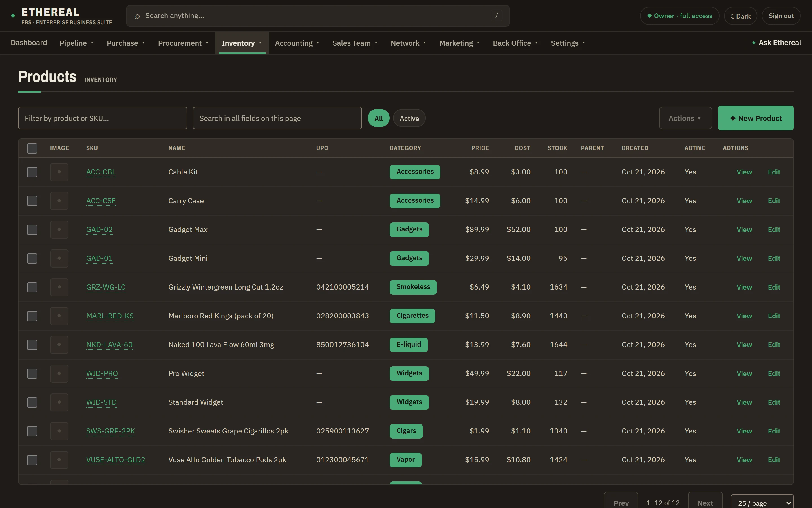This screenshot has width=812, height=508.
Task: Tick the Pro Widget row checkbox
Action: [x=32, y=374]
